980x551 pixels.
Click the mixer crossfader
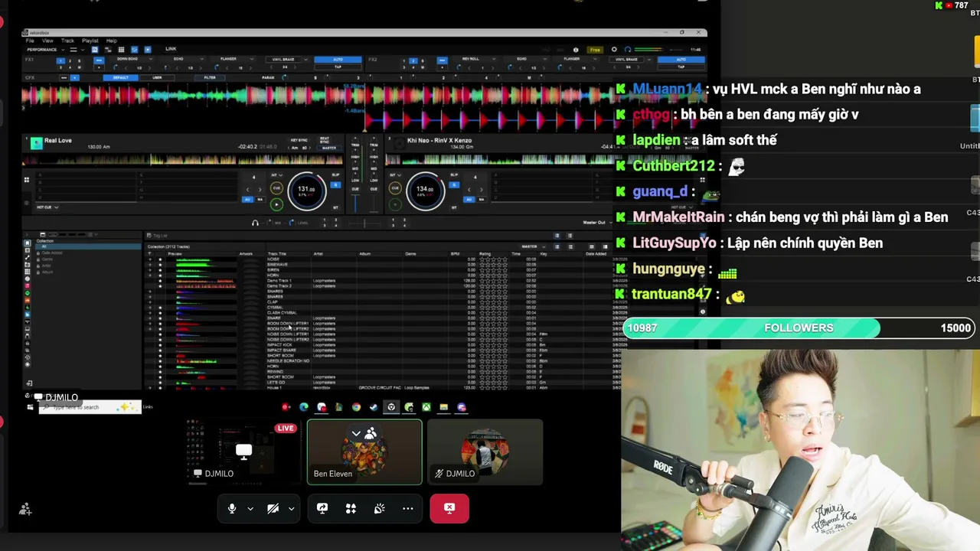[x=364, y=223]
